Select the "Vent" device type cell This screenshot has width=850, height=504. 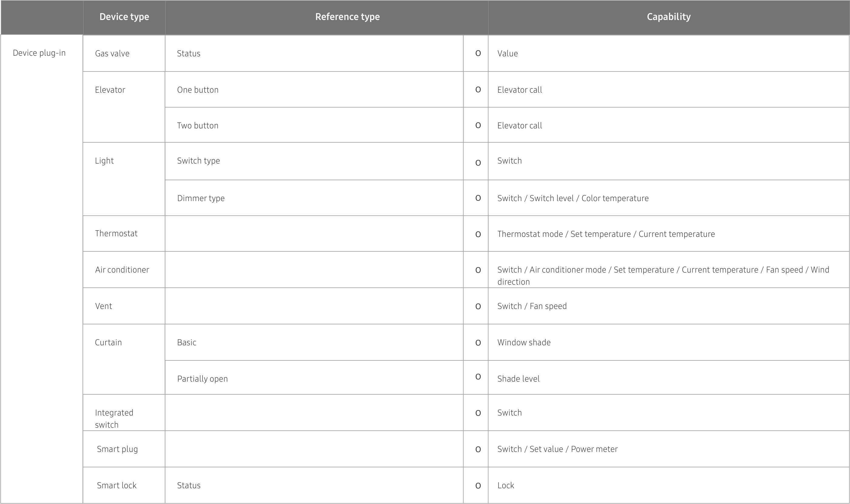[x=104, y=306]
